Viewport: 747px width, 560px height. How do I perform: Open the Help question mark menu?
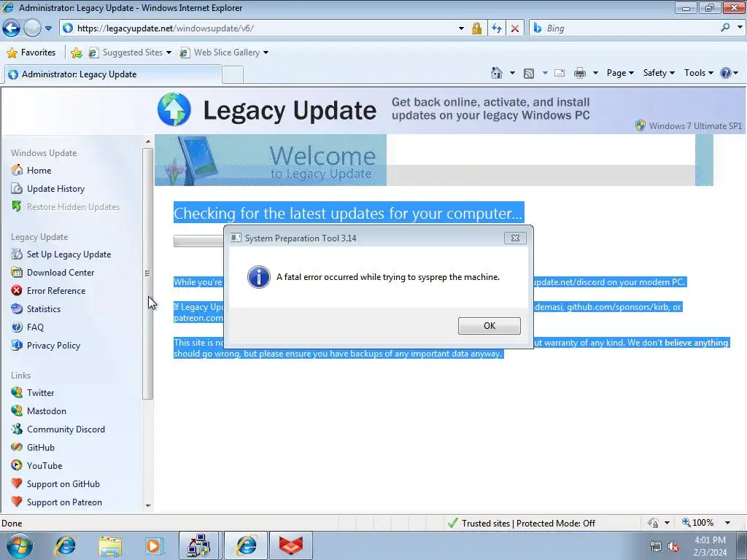729,73
